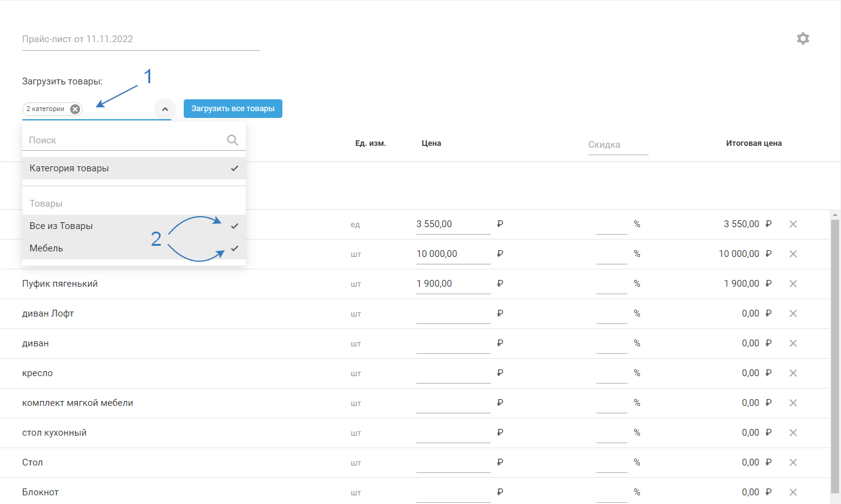Remove the 'стол кухонный' row
The image size is (841, 504).
(793, 433)
